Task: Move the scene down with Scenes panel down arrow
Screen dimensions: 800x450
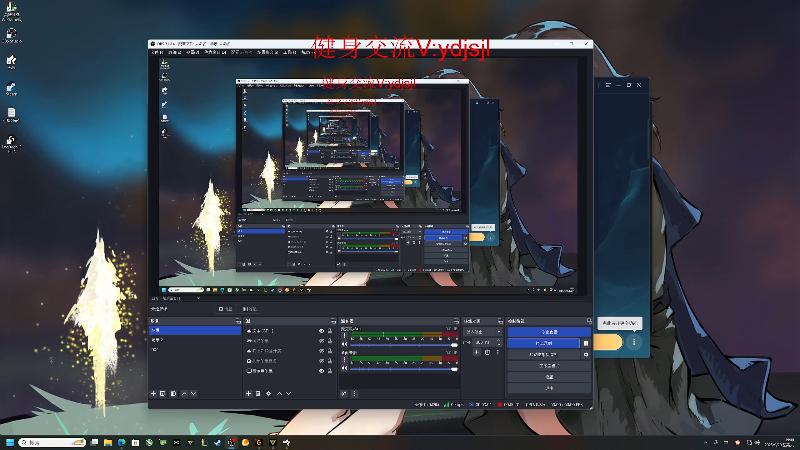Action: point(193,393)
